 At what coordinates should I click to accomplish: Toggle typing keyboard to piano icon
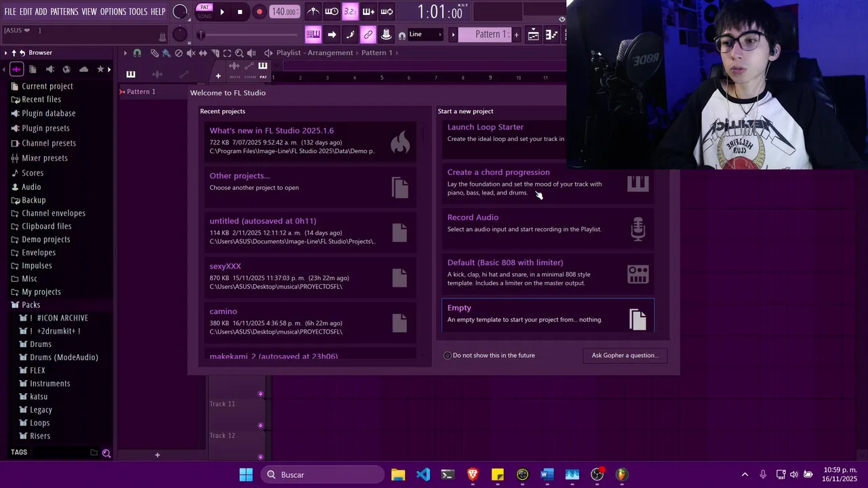click(313, 35)
